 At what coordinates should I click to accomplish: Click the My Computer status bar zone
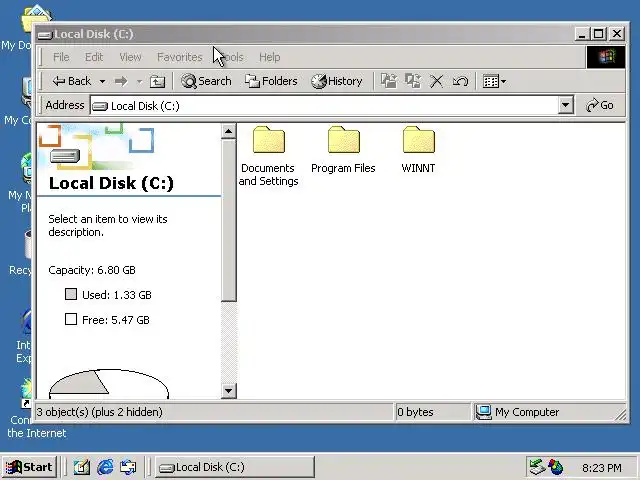pos(547,412)
